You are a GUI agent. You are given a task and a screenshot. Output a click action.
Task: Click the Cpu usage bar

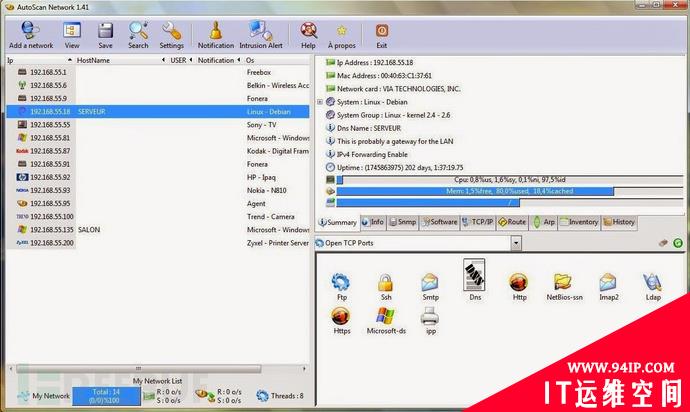pos(510,180)
